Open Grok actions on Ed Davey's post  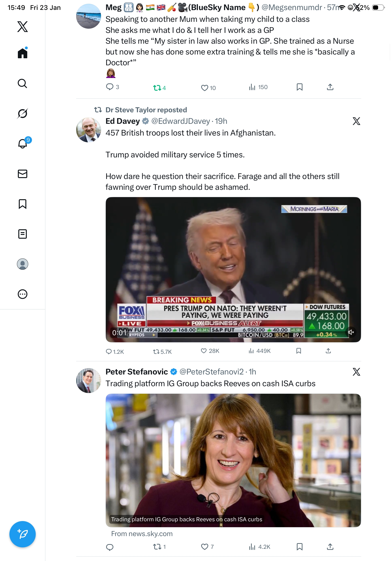(356, 121)
